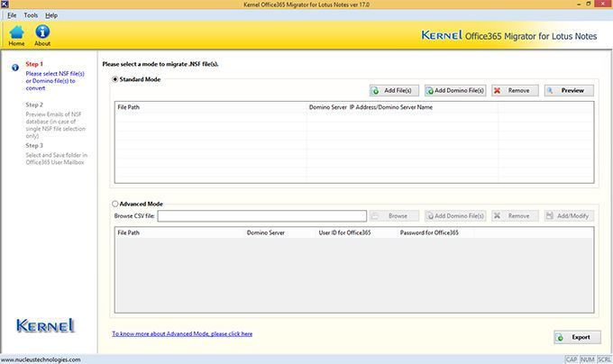This screenshot has width=613, height=364.
Task: Click the Preview button
Action: click(569, 91)
